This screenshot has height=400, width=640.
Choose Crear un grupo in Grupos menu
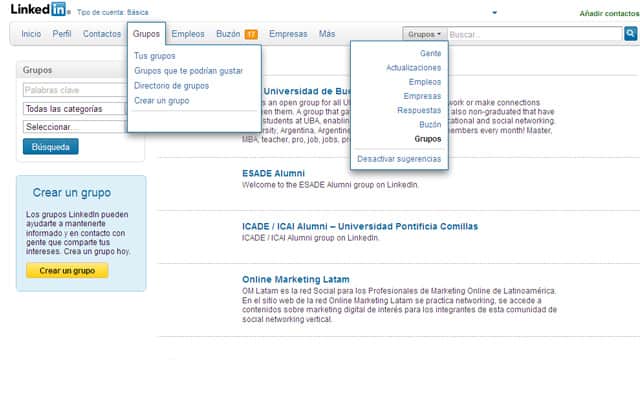tap(162, 100)
